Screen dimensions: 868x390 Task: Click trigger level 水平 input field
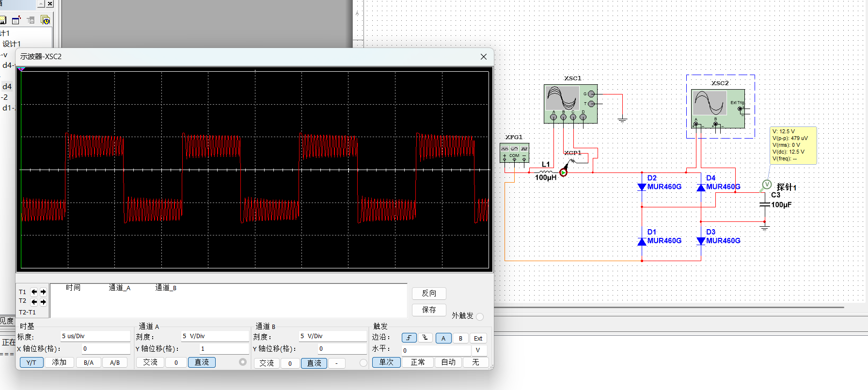pyautogui.click(x=436, y=350)
